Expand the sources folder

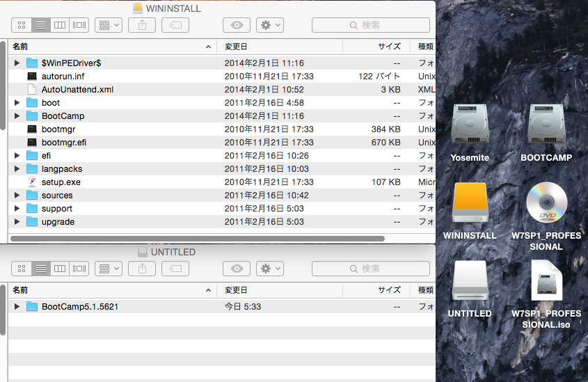coord(17,196)
